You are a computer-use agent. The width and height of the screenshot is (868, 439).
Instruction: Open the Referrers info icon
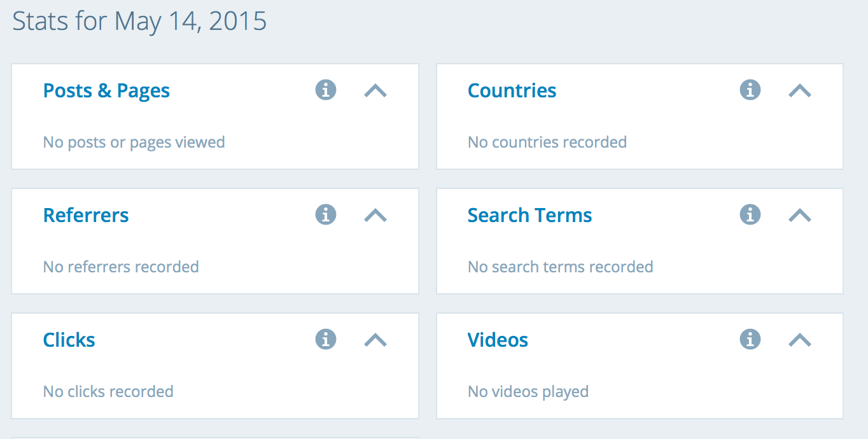pos(326,215)
